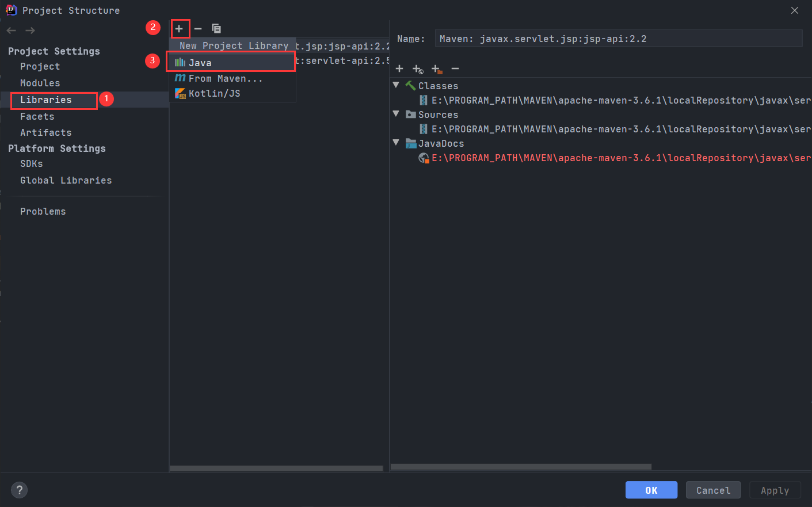Viewport: 812px width, 507px height.
Task: Click the add new library plus icon
Action: point(179,28)
